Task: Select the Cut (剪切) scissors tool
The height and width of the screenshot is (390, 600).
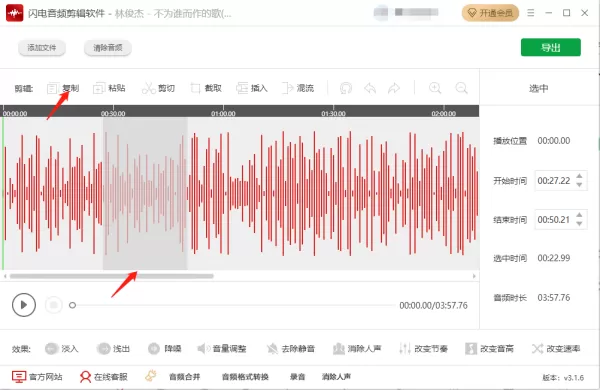Action: click(158, 88)
